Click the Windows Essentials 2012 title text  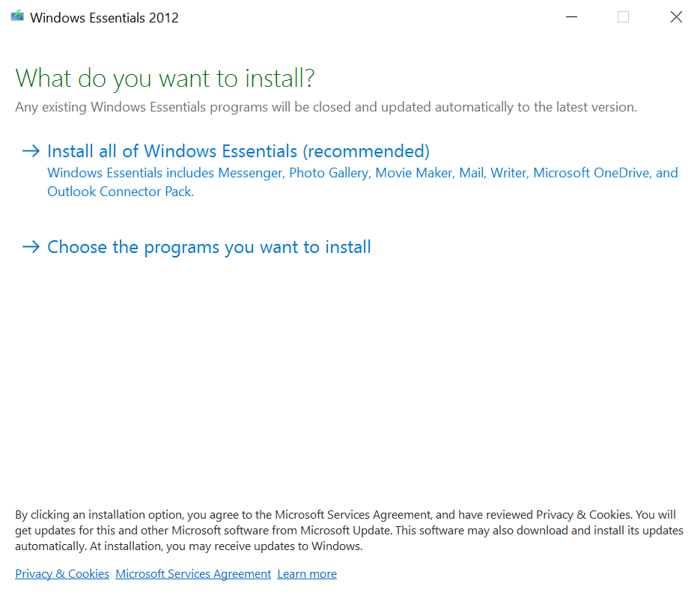104,18
